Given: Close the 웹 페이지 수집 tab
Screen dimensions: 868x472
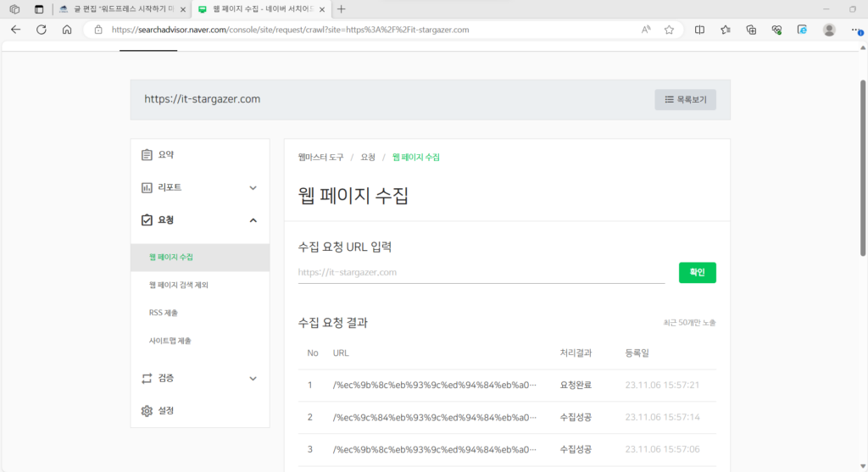Looking at the screenshot, I should pyautogui.click(x=321, y=9).
